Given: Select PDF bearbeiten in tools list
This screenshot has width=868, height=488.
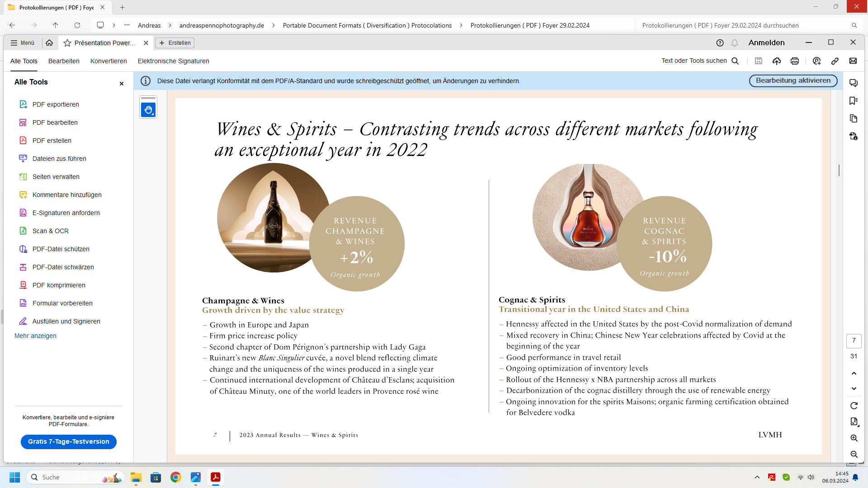Looking at the screenshot, I should point(55,122).
